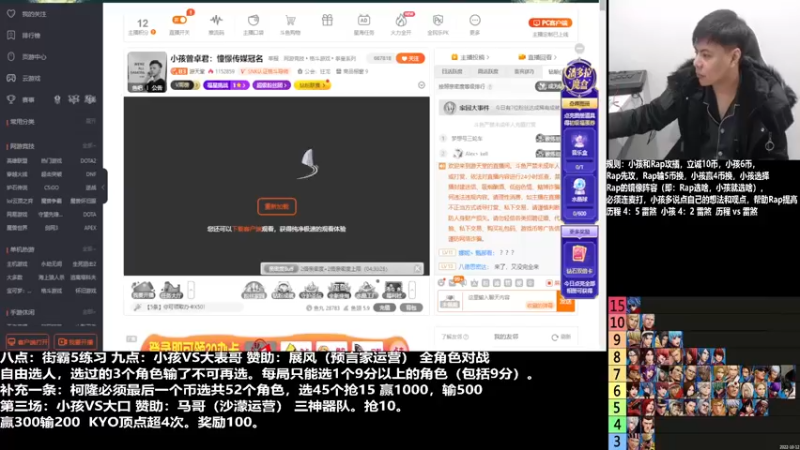This screenshot has height=450, width=800.
Task: Click the 客户端打开 button at sidebar bottom
Action: pos(28,342)
